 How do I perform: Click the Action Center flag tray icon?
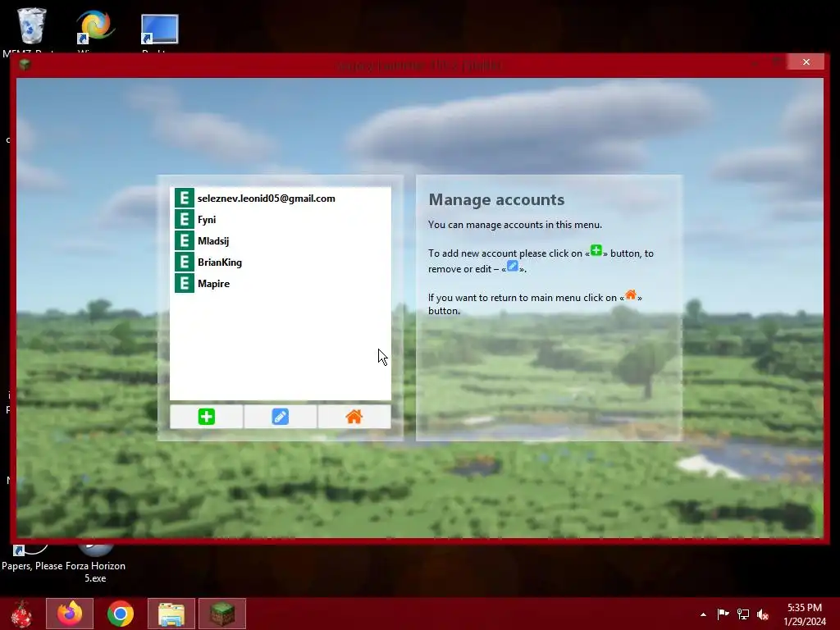pos(724,614)
